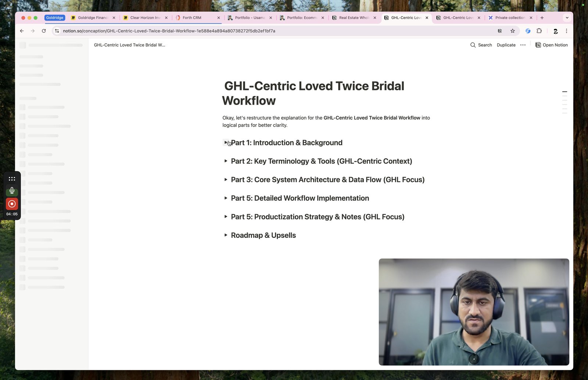Image resolution: width=588 pixels, height=380 pixels.
Task: Click the Notion page's three-dot options menu
Action: (x=523, y=45)
